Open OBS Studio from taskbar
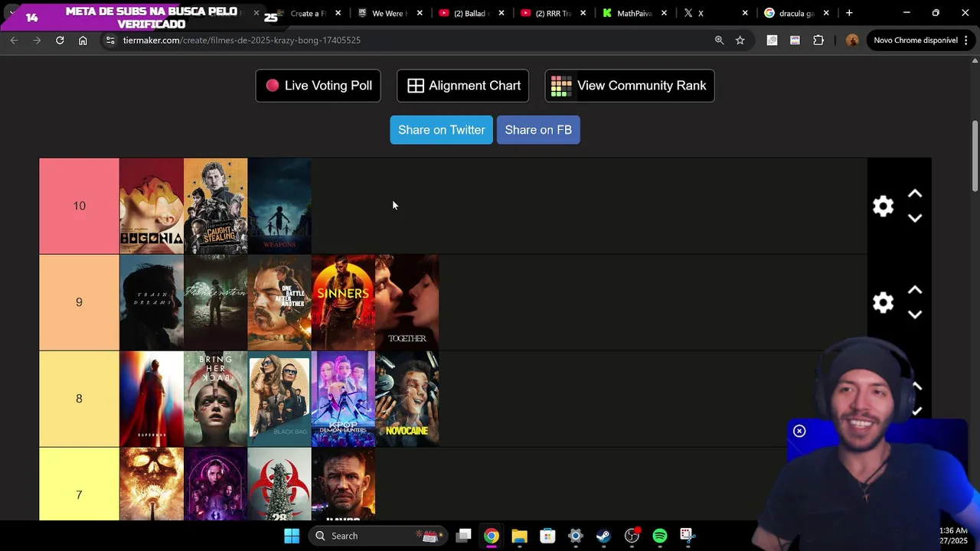980x551 pixels. tap(632, 536)
